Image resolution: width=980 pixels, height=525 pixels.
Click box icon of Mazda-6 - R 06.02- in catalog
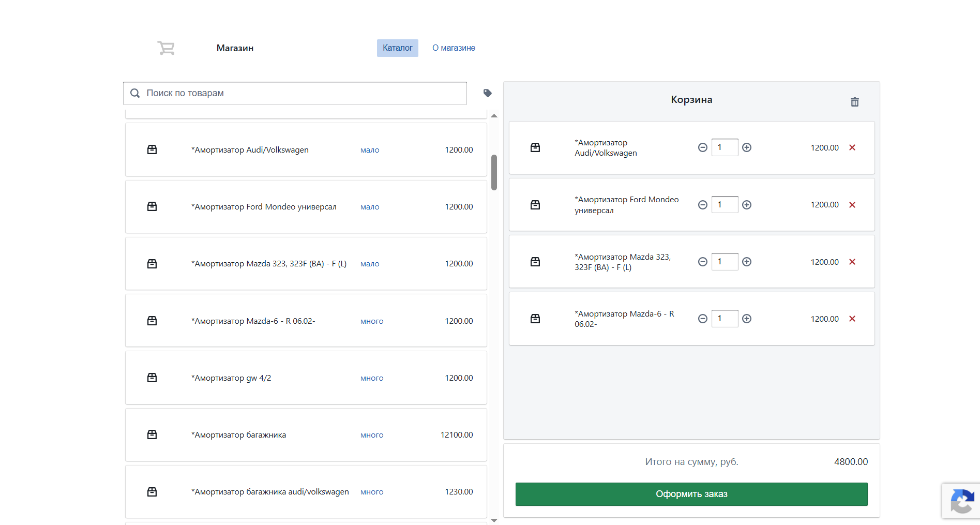point(152,321)
